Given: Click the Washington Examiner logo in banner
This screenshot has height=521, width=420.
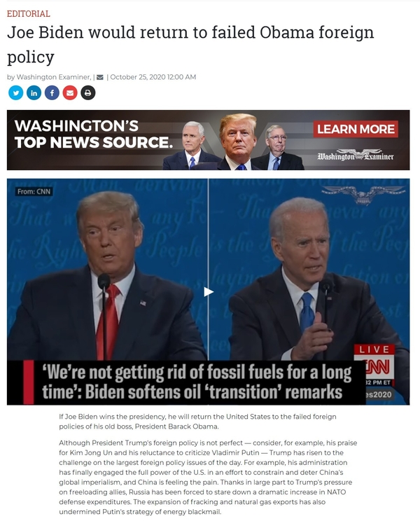Looking at the screenshot, I should click(356, 155).
